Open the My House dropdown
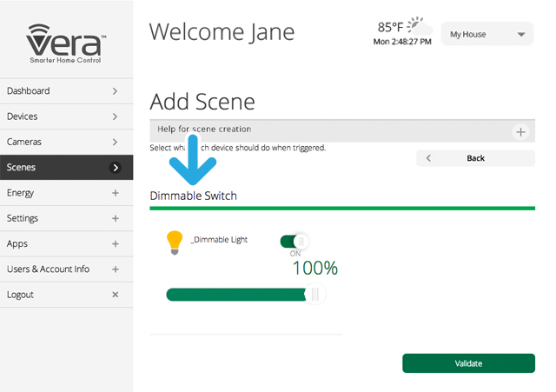 pyautogui.click(x=486, y=35)
